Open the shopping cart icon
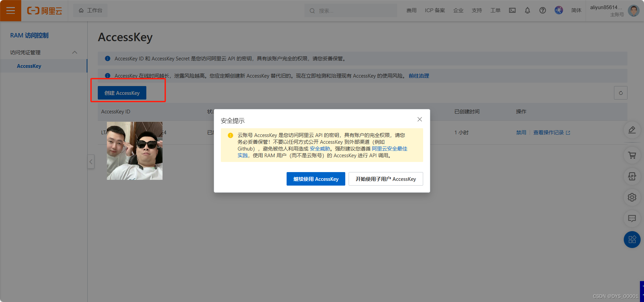Viewport: 644px width, 302px height. click(632, 155)
